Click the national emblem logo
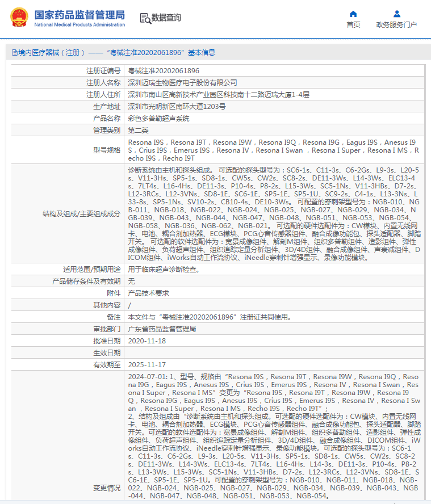Viewport: 431px width, 504px height. [x=19, y=18]
